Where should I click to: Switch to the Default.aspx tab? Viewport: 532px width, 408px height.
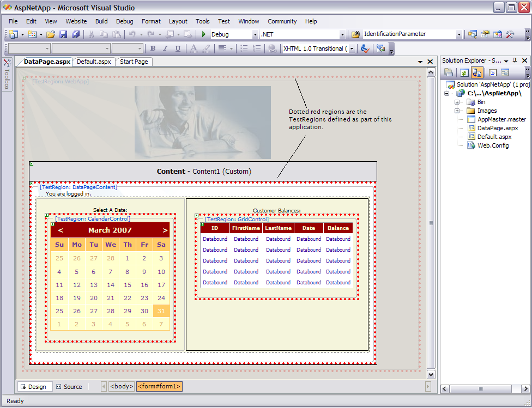(94, 62)
